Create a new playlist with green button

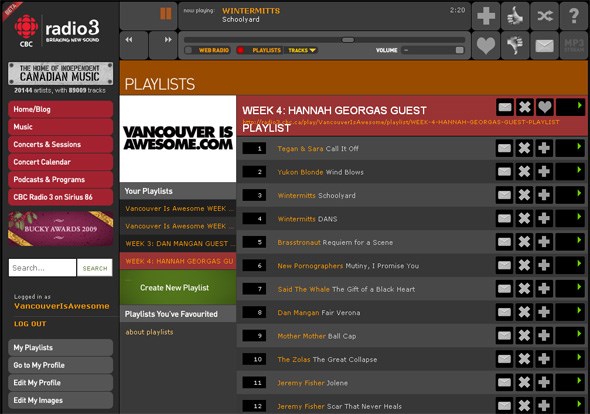178,288
